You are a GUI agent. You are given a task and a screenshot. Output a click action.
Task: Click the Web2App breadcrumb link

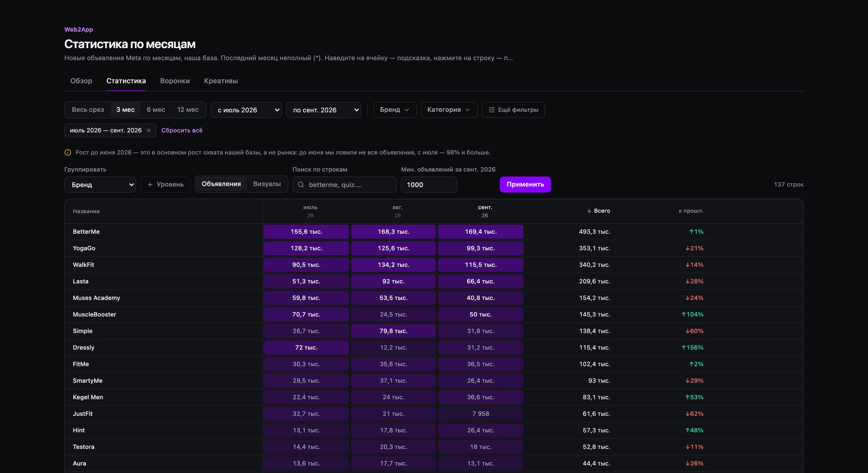pyautogui.click(x=79, y=29)
